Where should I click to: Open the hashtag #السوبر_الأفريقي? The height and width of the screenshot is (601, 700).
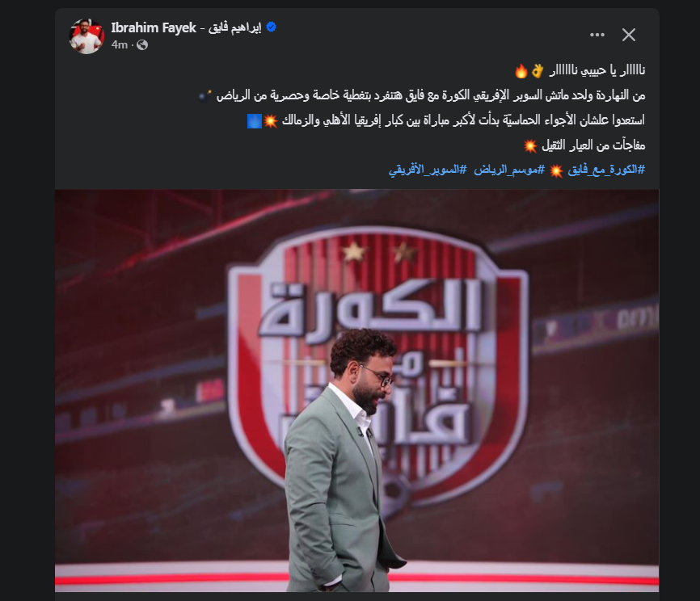(428, 170)
